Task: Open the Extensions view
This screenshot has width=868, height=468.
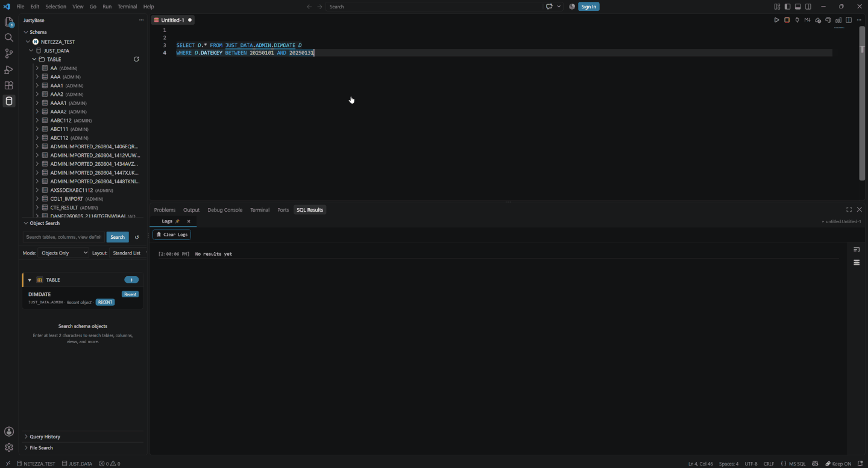Action: [x=9, y=86]
